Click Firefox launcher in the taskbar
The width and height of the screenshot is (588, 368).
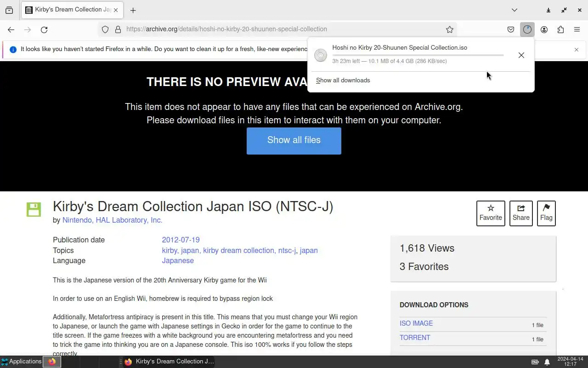(x=52, y=362)
